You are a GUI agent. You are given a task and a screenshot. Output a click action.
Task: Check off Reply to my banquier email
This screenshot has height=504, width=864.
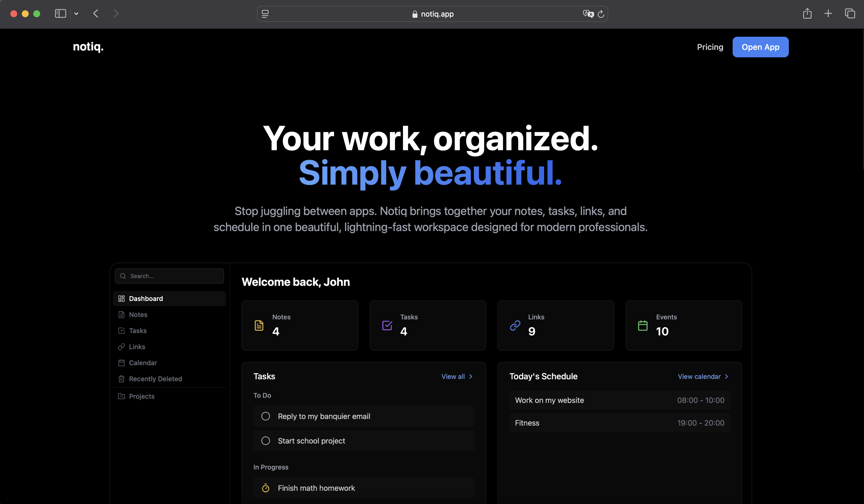(265, 416)
